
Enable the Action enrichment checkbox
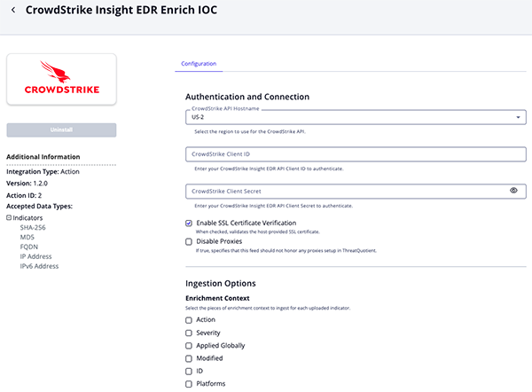click(189, 320)
